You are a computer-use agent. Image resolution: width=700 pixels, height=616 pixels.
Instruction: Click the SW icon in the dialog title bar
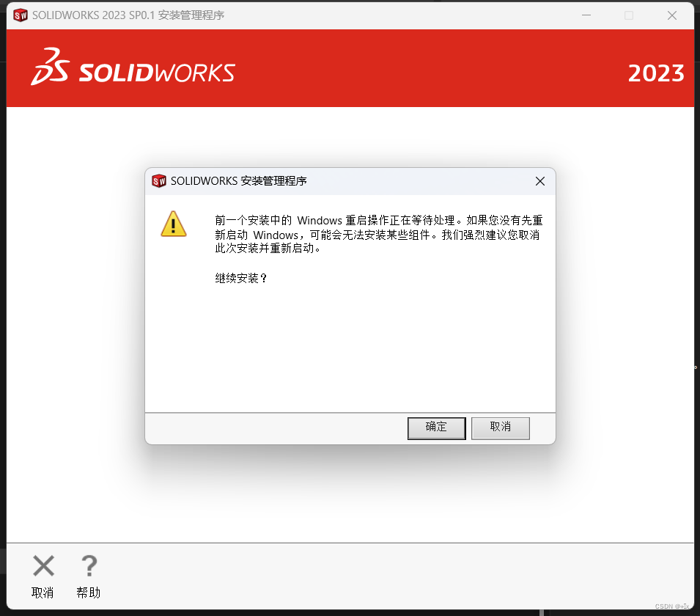[158, 181]
